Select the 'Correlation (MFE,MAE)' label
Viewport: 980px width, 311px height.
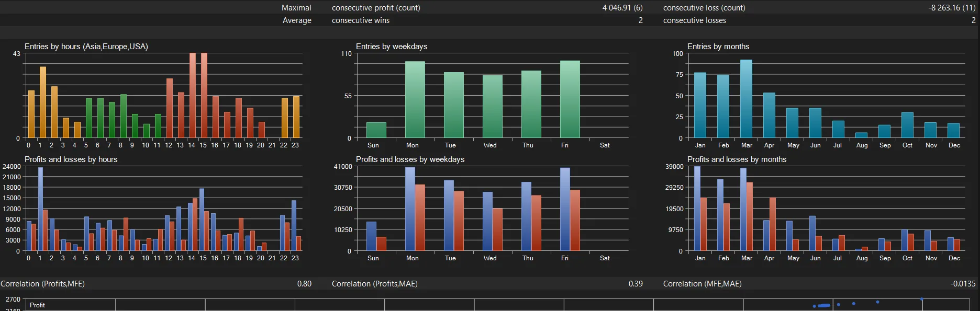[x=703, y=284]
